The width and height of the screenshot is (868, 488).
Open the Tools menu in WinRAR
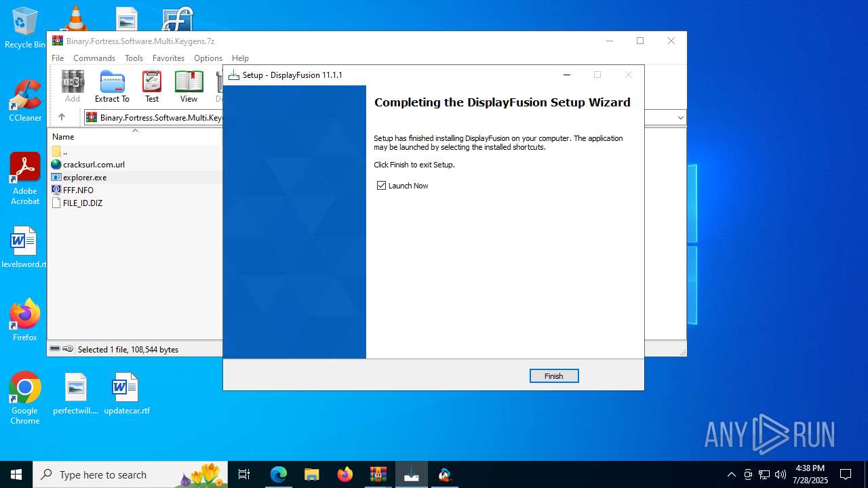coord(134,58)
